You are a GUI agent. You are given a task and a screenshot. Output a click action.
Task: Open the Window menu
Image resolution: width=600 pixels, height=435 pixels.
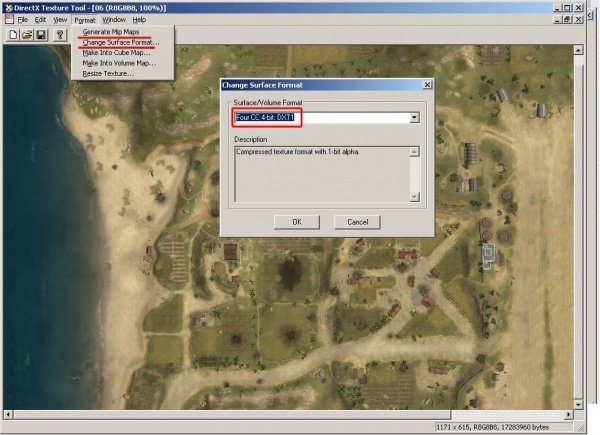[x=114, y=20]
